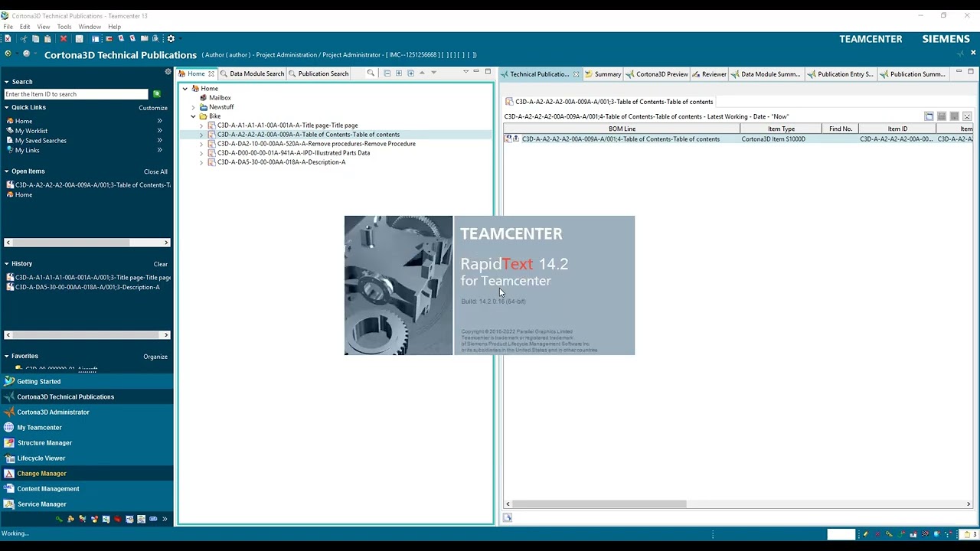
Task: Close the Home tab
Action: [x=211, y=74]
